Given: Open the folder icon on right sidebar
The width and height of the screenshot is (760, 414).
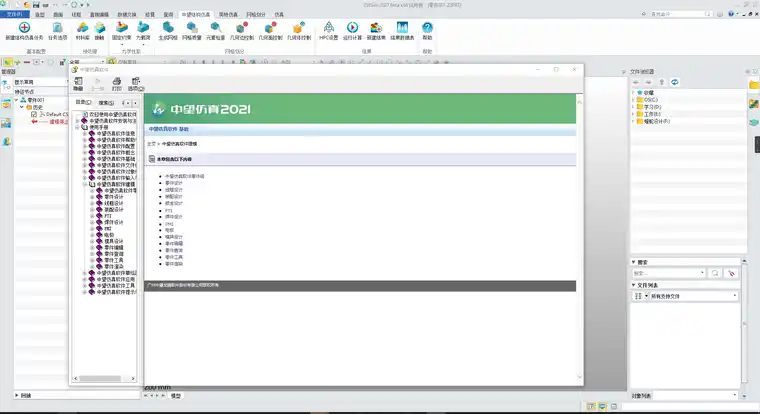Looking at the screenshot, I should 754,85.
